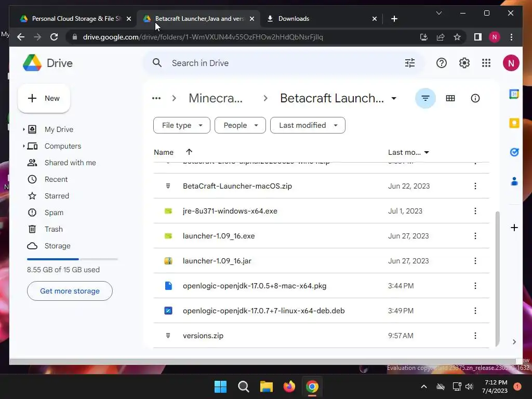The image size is (532, 399).
Task: Click Get more storage
Action: coord(70,291)
